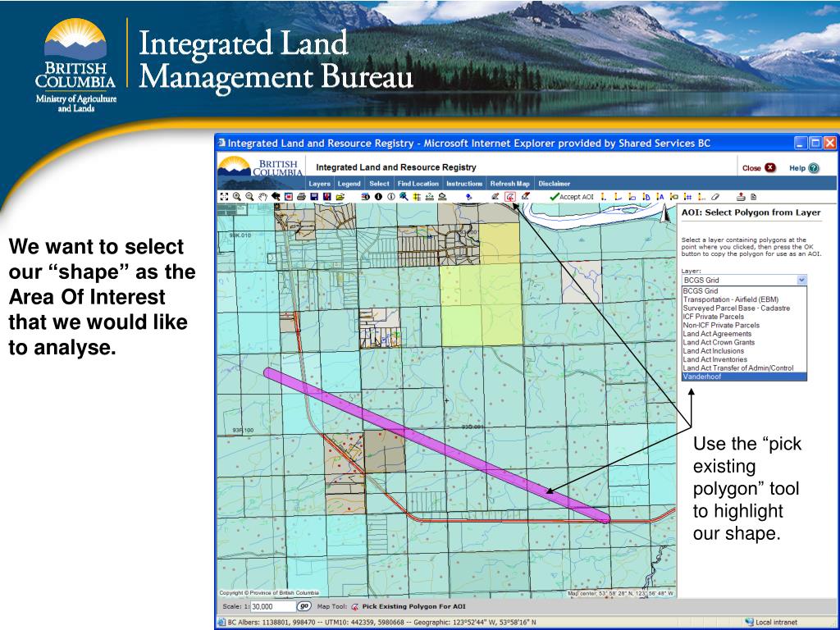Image resolution: width=840 pixels, height=630 pixels.
Task: Choose the highlighted Vanderhoof layer option
Action: [x=744, y=377]
